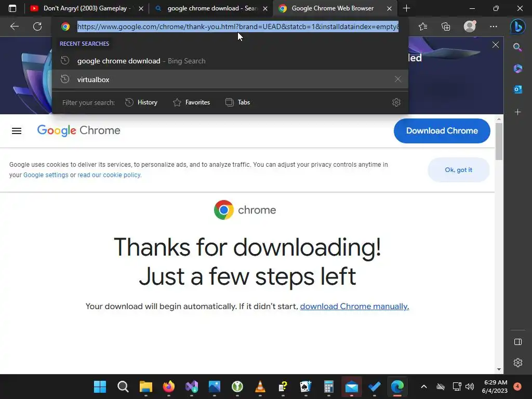Dismiss the top banner with X

point(495,45)
